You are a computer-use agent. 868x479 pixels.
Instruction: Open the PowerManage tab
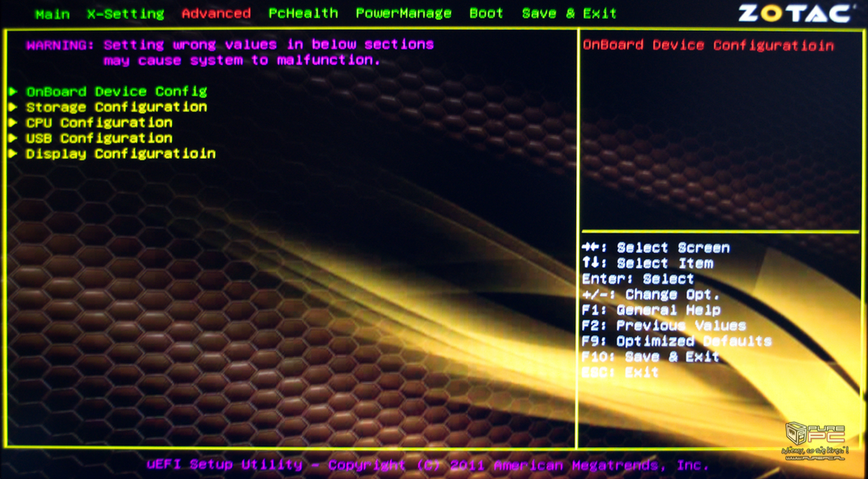click(x=403, y=14)
